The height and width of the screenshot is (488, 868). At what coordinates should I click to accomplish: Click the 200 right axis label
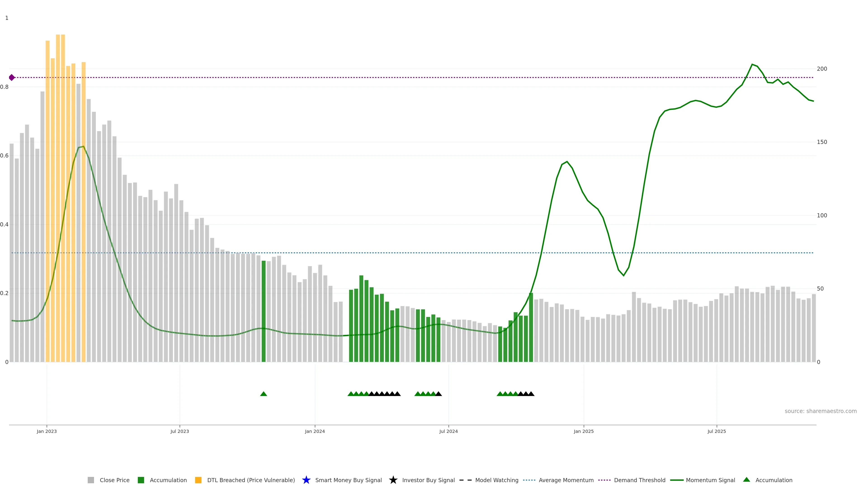(x=822, y=69)
